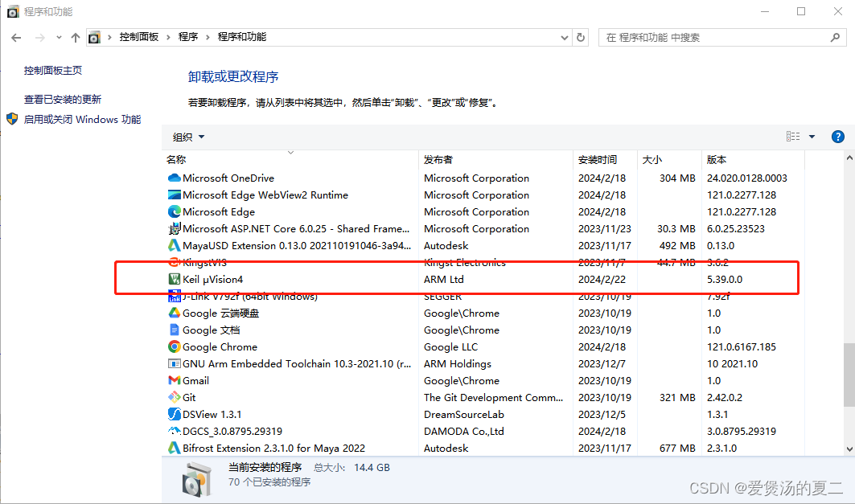Click the 677 MB size cell
855x504 pixels.
677,449
